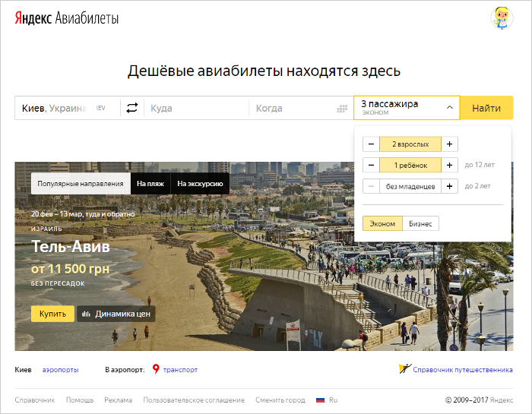Click the swap departure and destination arrows icon
The width and height of the screenshot is (532, 414).
click(x=132, y=108)
